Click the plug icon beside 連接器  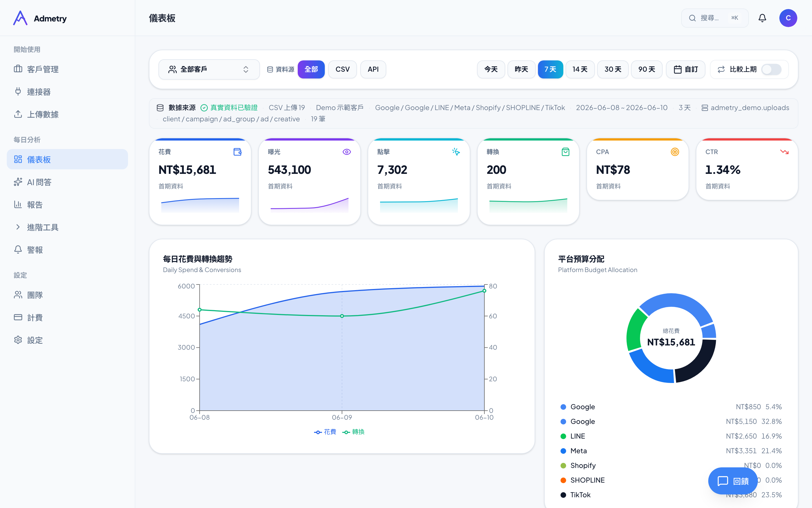click(x=18, y=91)
